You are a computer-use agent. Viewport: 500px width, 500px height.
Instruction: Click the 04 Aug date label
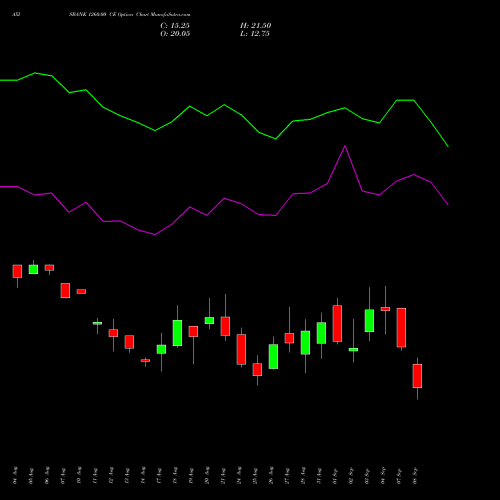pyautogui.click(x=15, y=475)
